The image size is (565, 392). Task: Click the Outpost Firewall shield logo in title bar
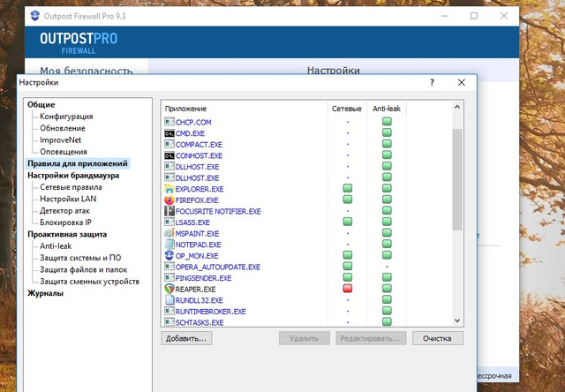(35, 16)
